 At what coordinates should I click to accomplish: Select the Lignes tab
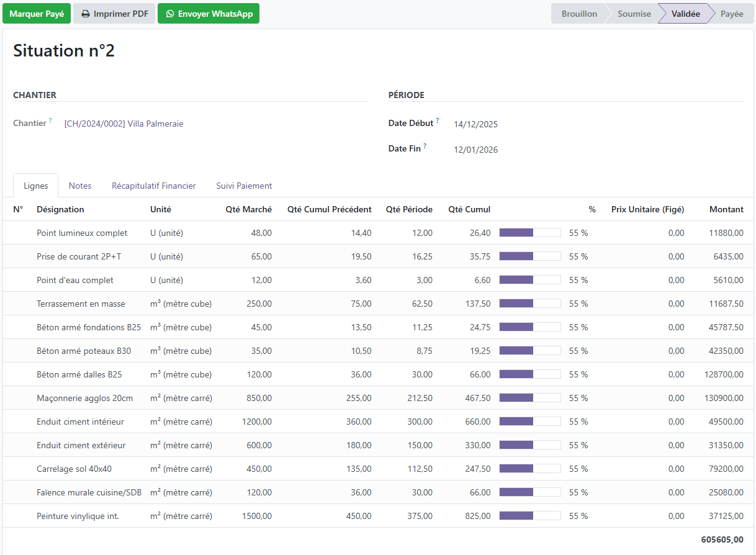pyautogui.click(x=36, y=186)
